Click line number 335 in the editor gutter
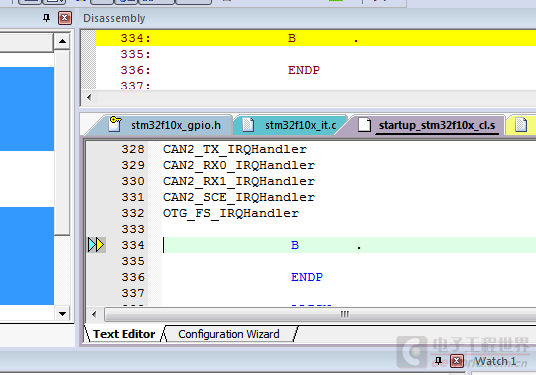536x375 pixels. click(x=133, y=261)
